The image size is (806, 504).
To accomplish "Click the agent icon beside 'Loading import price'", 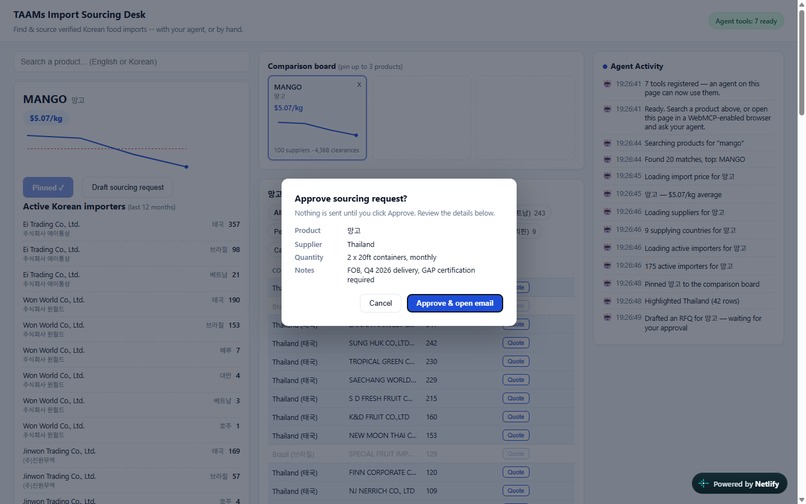I will click(607, 176).
